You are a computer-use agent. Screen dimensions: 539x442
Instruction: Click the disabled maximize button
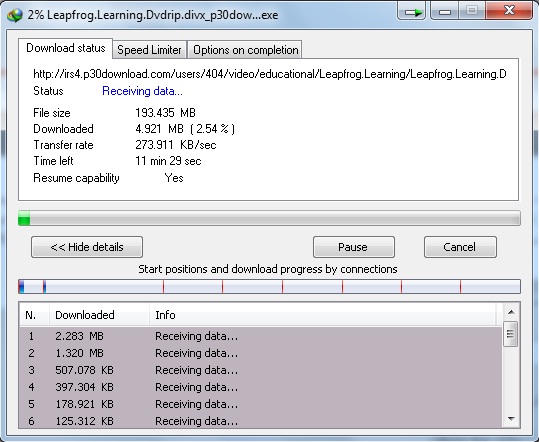(472, 11)
